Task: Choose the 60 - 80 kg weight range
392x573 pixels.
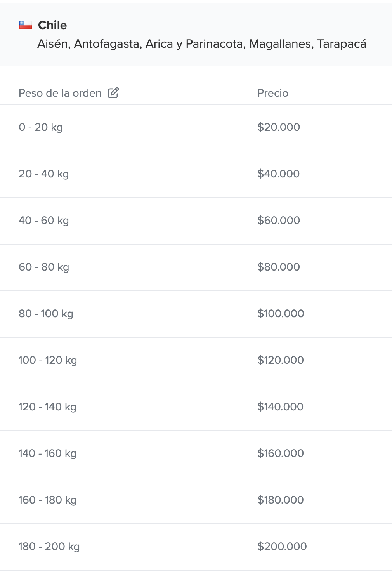Action: [x=44, y=267]
